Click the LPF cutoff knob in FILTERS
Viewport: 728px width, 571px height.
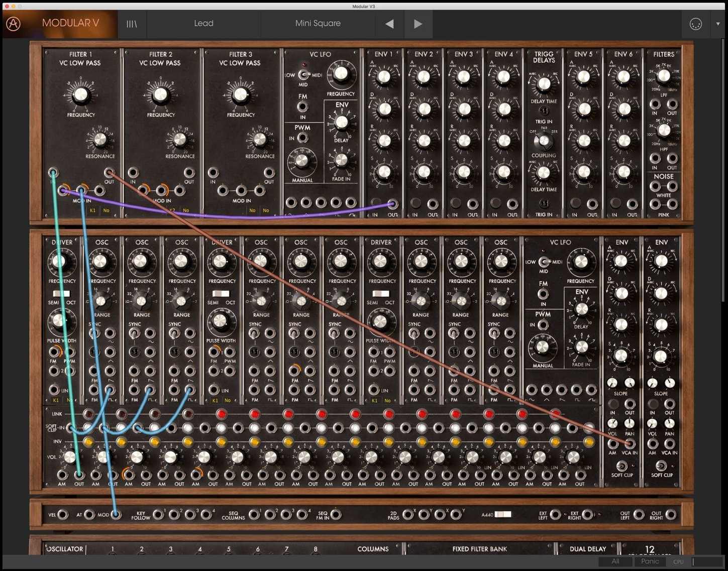coord(664,76)
